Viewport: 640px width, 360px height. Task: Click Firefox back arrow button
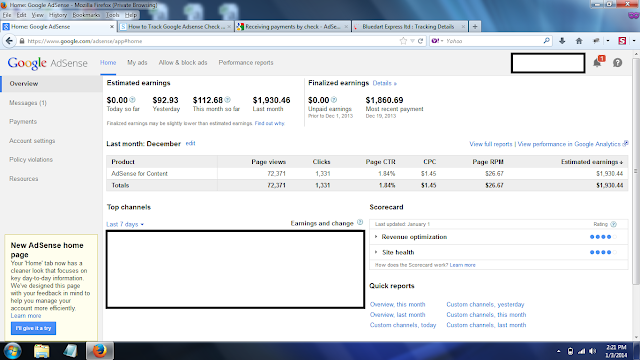9,41
